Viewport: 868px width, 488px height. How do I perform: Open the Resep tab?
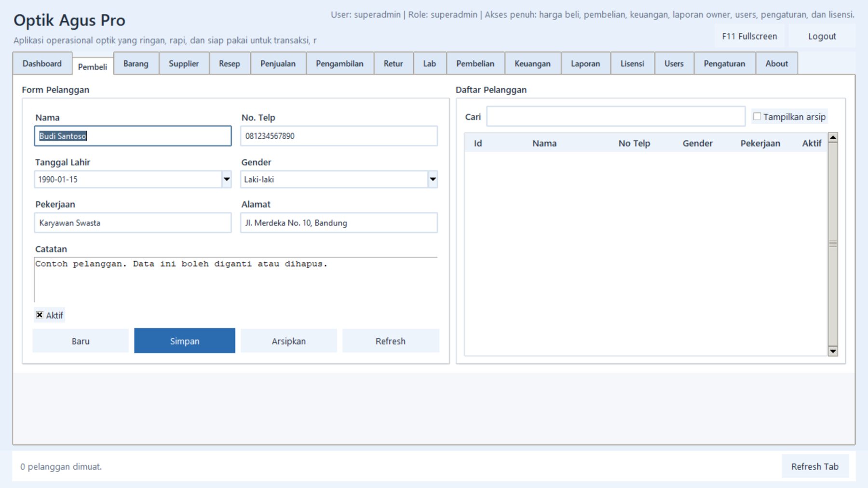229,64
